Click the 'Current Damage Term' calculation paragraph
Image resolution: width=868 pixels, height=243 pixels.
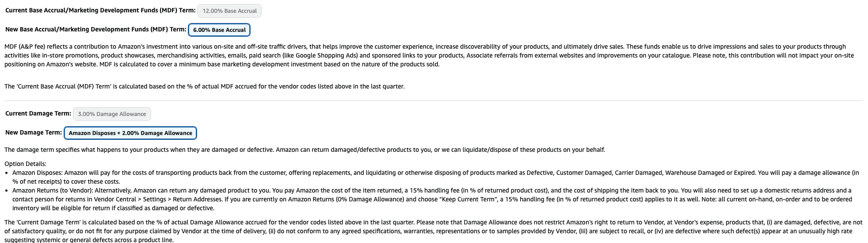point(434,231)
